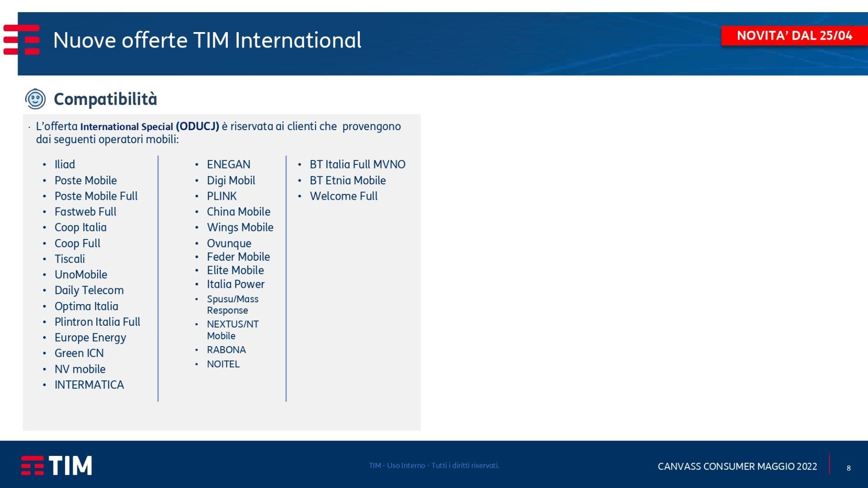Click on INTERMATICA in the first column
Viewport: 868px width, 488px height.
[89, 385]
